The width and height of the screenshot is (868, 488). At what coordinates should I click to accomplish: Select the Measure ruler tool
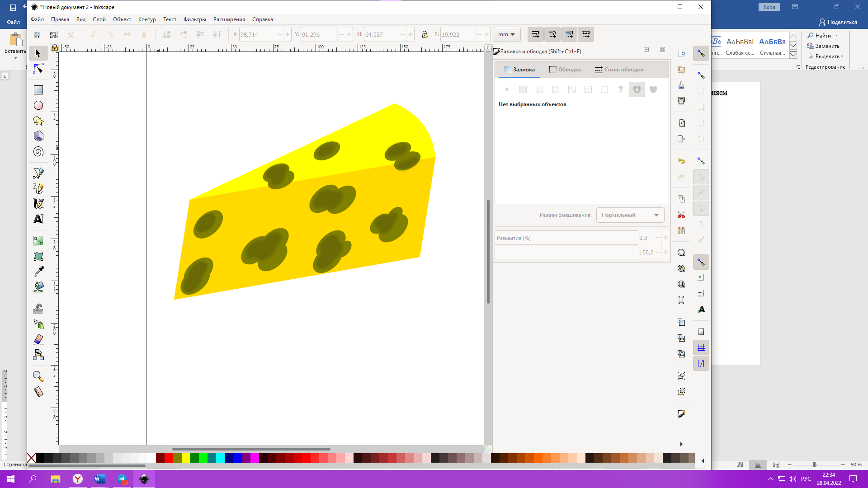click(x=38, y=391)
